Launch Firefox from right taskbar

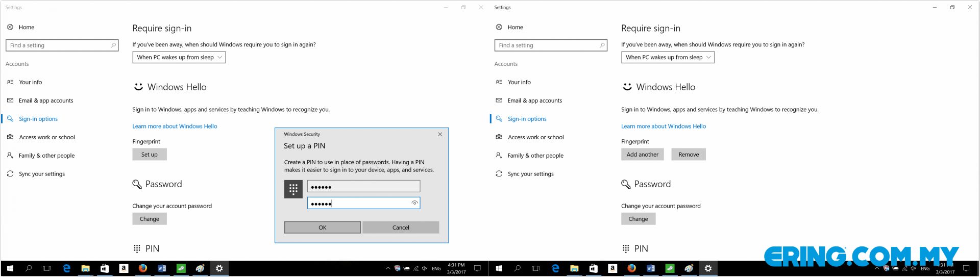pyautogui.click(x=631, y=268)
